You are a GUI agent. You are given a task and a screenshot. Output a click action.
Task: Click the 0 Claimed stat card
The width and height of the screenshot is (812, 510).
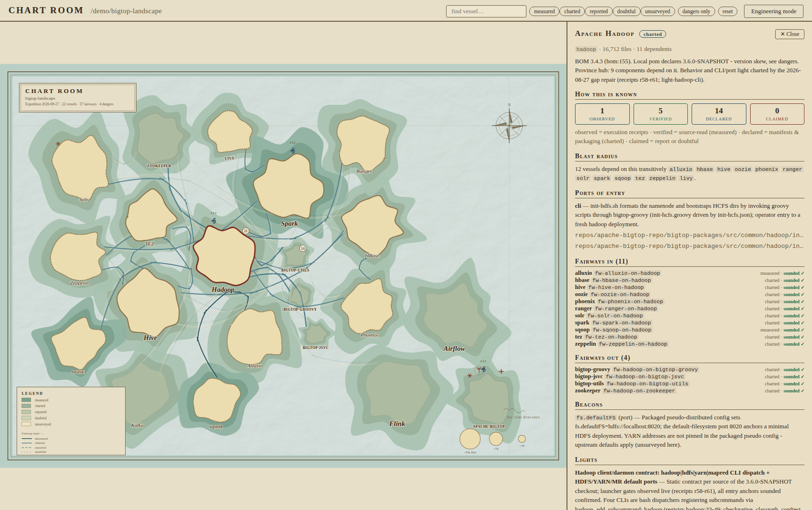(x=777, y=114)
